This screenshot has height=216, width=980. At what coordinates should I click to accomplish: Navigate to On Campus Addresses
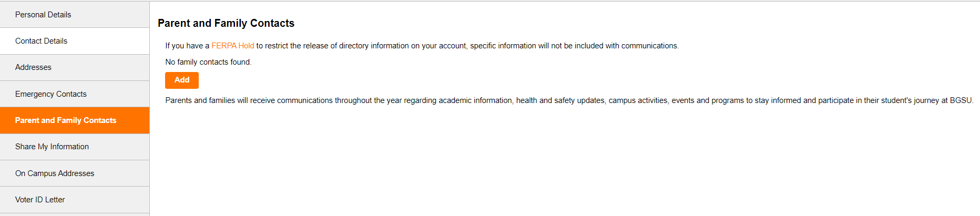coord(55,173)
